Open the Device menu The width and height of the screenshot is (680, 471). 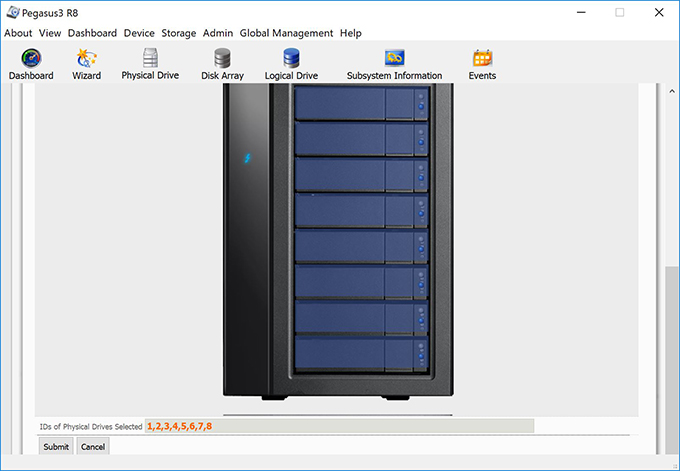click(x=139, y=33)
